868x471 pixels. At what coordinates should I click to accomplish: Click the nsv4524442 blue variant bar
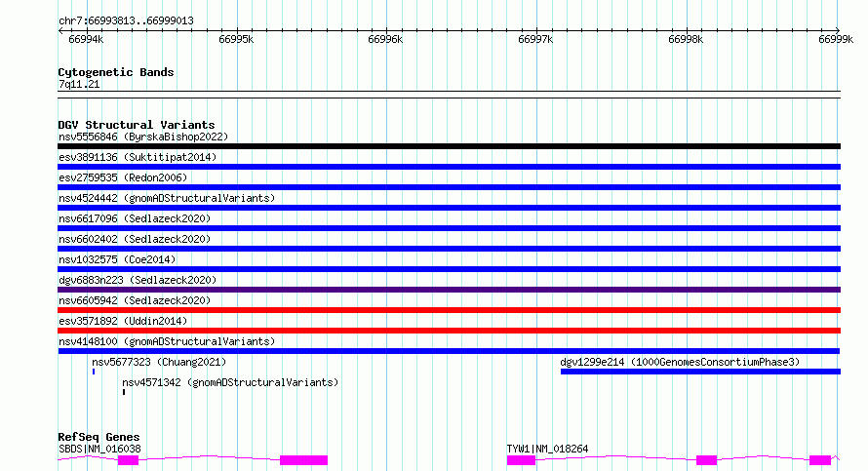pos(449,208)
